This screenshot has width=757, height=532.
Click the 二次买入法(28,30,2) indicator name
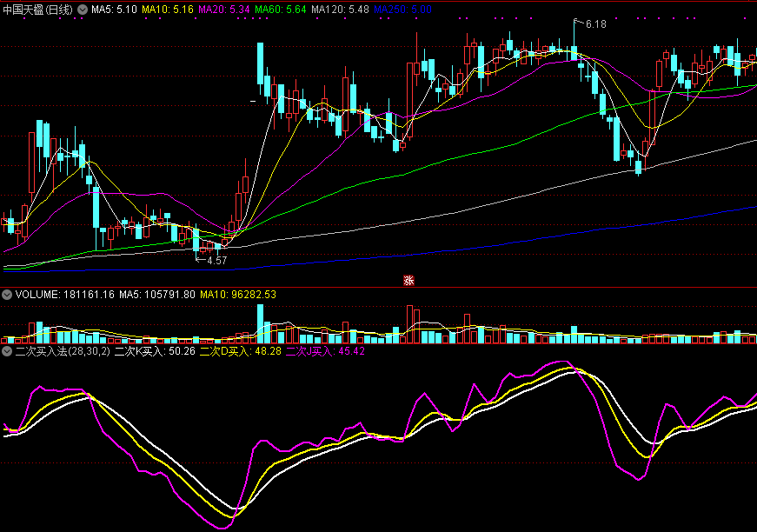tap(63, 351)
